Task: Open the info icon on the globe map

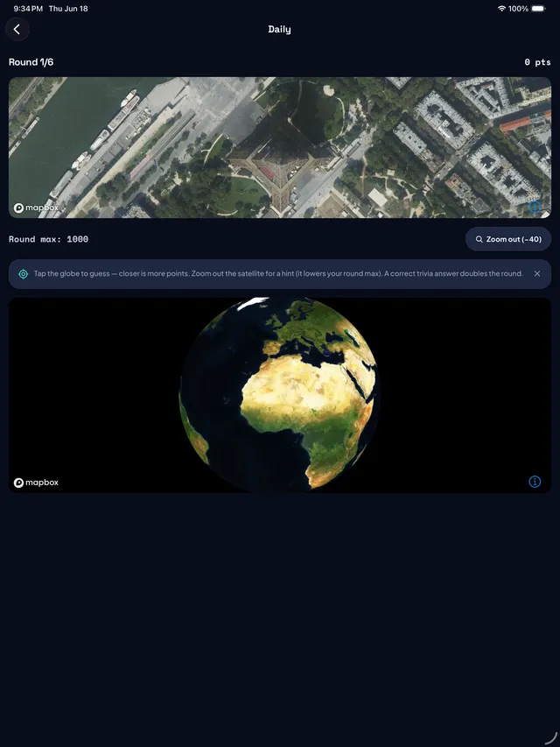Action: [x=535, y=482]
